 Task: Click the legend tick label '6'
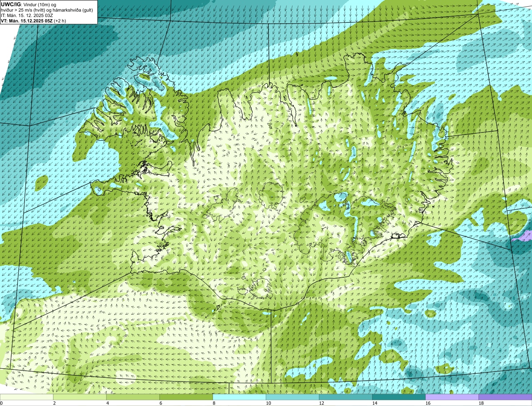coord(161,403)
